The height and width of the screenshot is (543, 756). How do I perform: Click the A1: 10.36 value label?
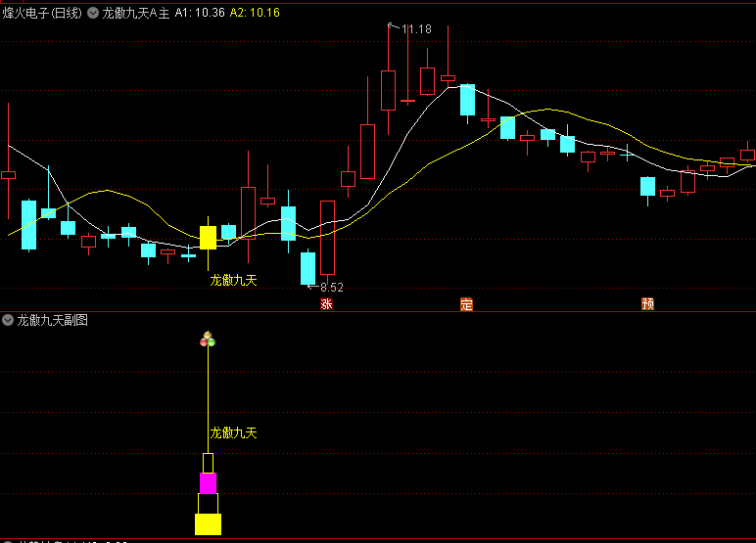tap(200, 13)
